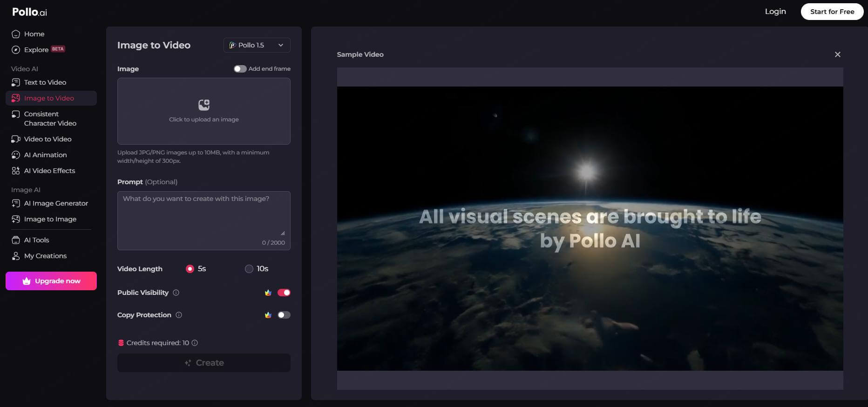Viewport: 868px width, 407px height.
Task: Enable the Copy Protection switch
Action: point(284,315)
